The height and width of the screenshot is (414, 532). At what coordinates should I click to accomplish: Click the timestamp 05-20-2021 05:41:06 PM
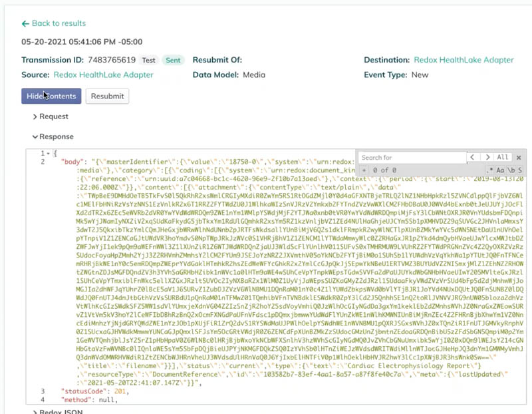coord(68,42)
